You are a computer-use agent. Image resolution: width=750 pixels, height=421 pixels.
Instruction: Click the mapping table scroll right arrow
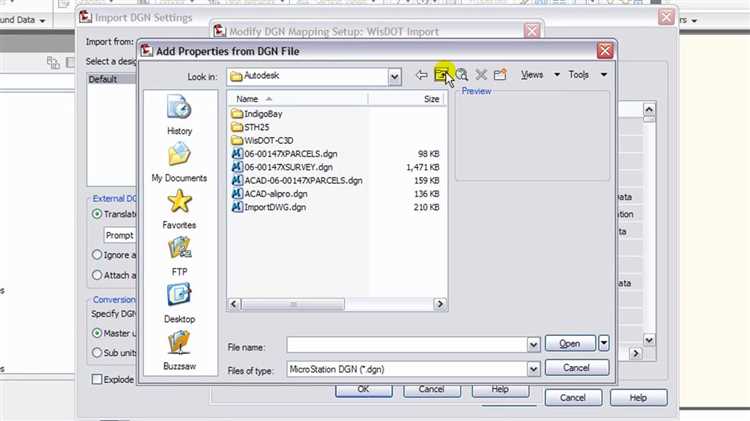point(636,354)
